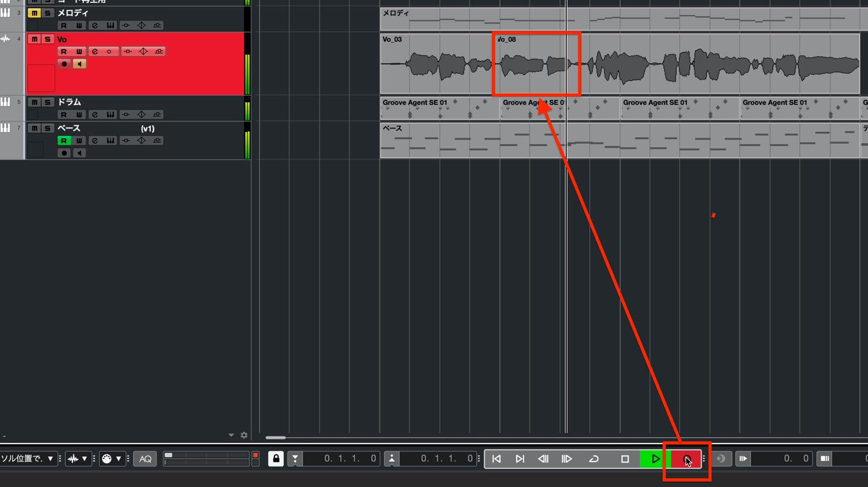868x487 pixels.
Task: Go to the left locator position
Action: point(295,459)
